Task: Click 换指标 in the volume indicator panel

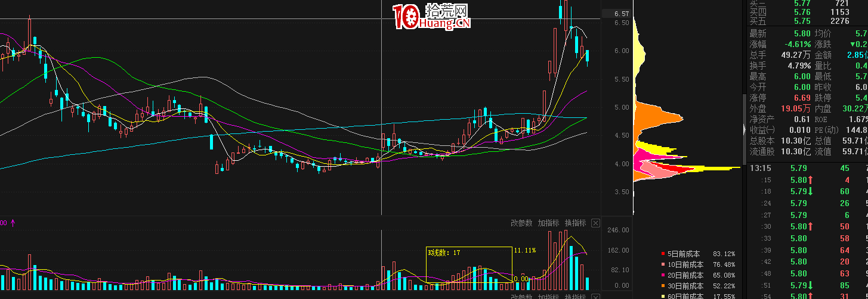Action: pos(576,223)
